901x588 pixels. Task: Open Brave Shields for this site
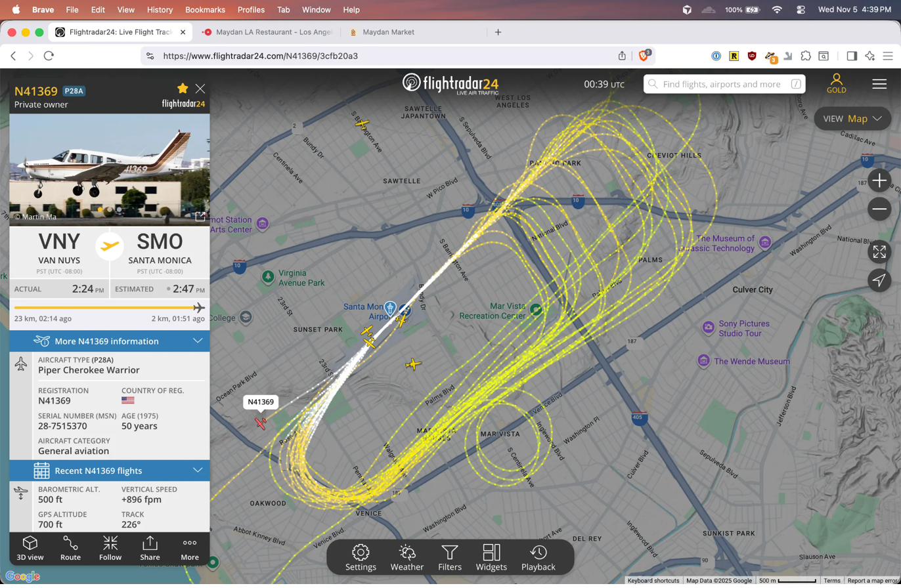tap(643, 56)
